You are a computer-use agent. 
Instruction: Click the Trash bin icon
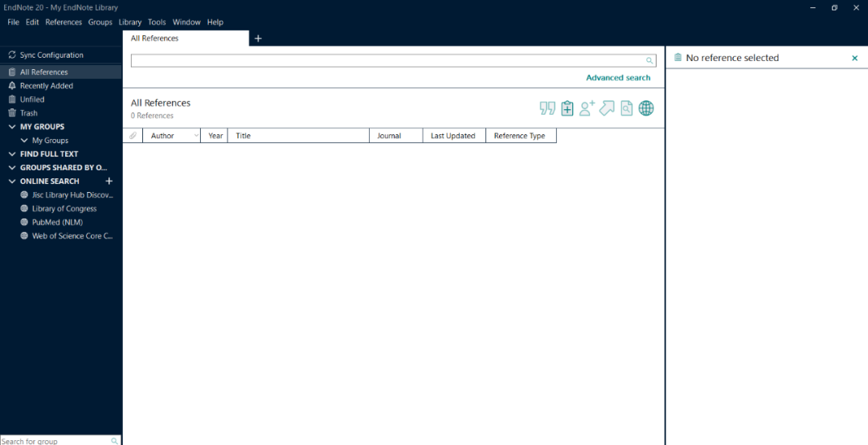[x=12, y=113]
